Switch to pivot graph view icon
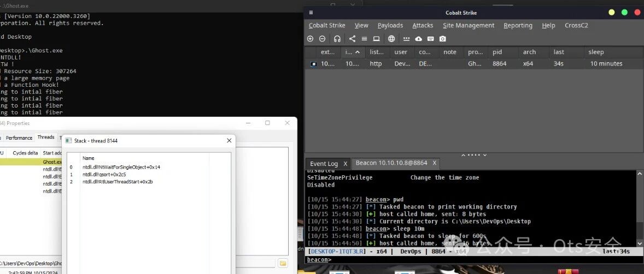 coord(353,39)
